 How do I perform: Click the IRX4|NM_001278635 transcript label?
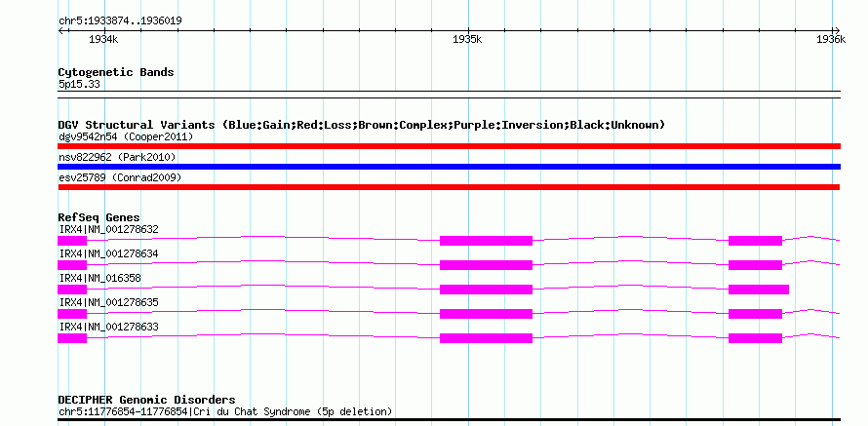click(x=108, y=302)
